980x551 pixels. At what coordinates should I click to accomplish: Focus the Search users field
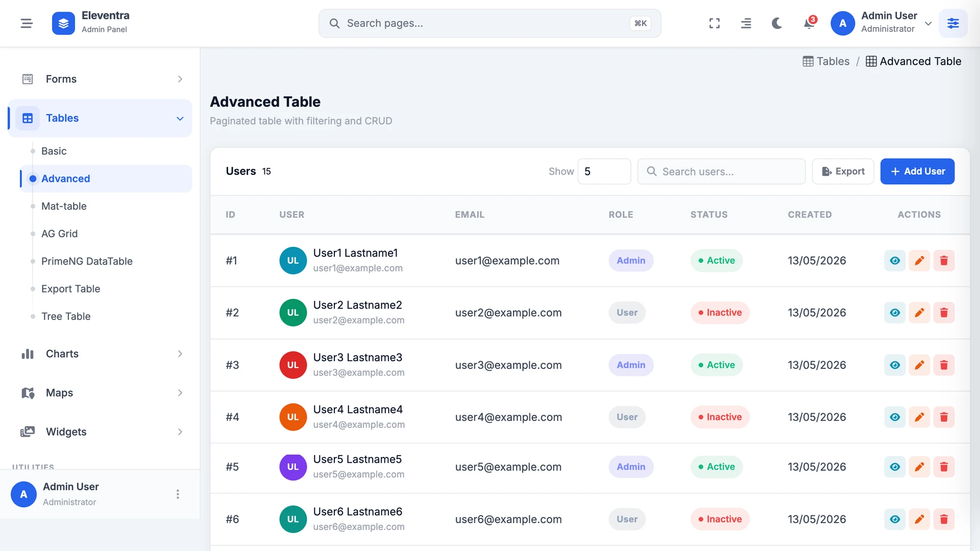721,171
